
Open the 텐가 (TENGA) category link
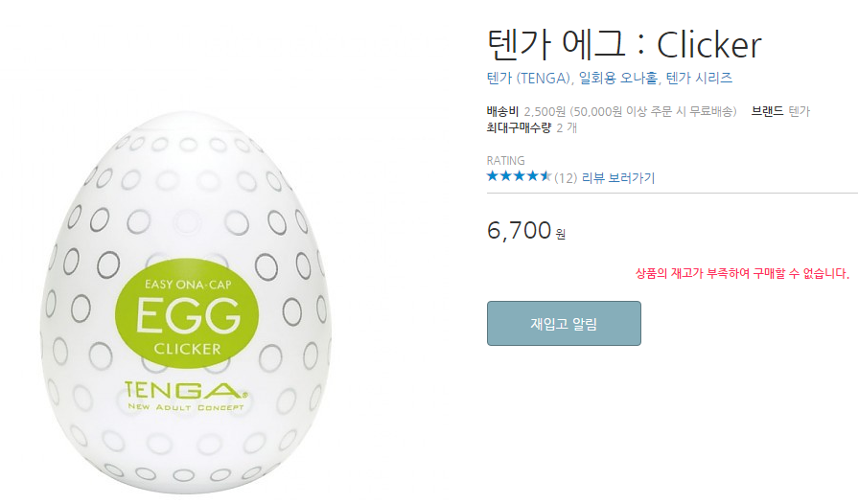coord(530,79)
